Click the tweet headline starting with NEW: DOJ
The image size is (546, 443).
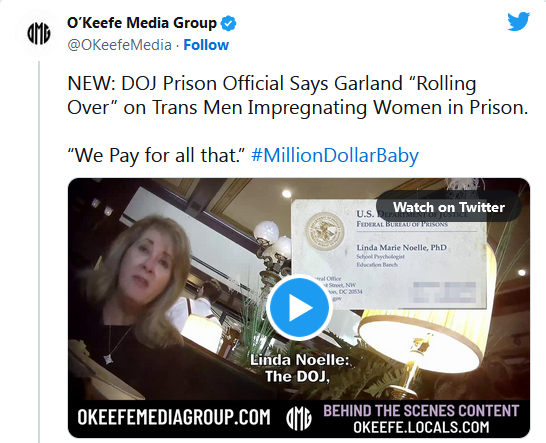(298, 95)
